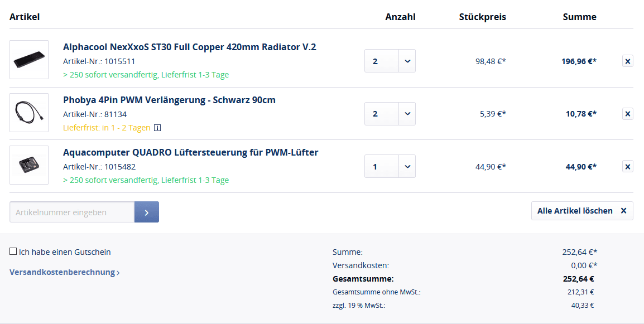Remove the Aquacomputer QUADRO from cart
The image size is (644, 324).
[627, 166]
